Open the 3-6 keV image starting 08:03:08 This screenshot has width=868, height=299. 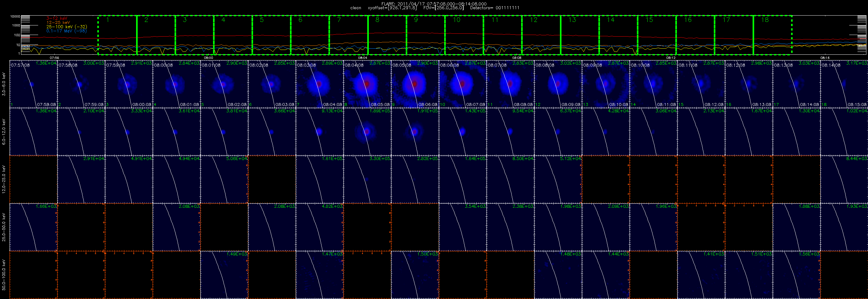click(320, 84)
